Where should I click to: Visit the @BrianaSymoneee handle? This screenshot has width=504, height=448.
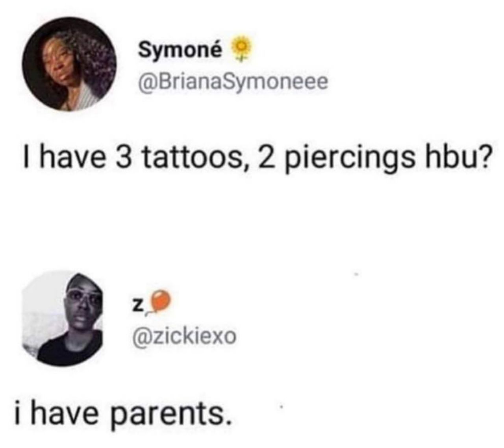pyautogui.click(x=232, y=81)
